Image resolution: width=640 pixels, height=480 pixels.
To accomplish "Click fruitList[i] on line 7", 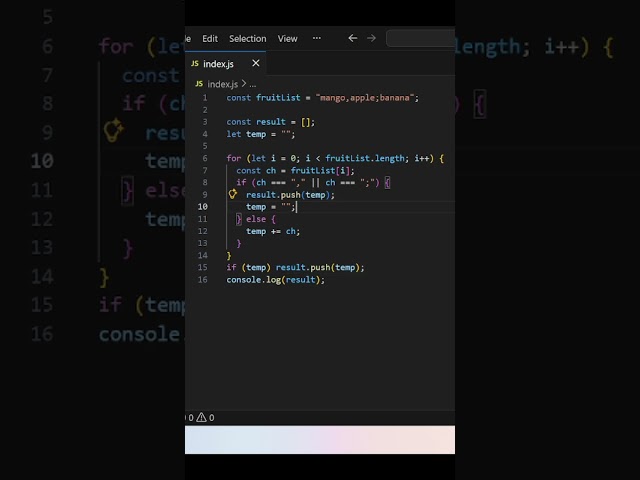I will [320, 171].
